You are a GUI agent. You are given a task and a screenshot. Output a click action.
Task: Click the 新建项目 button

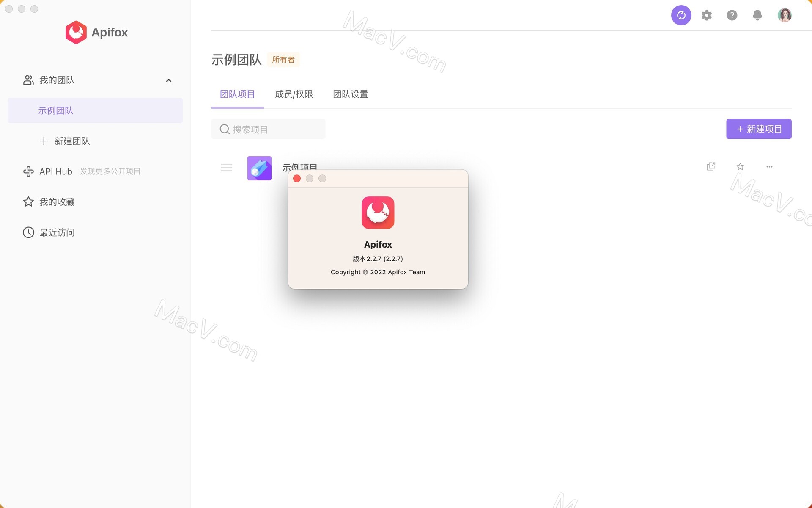click(x=759, y=129)
